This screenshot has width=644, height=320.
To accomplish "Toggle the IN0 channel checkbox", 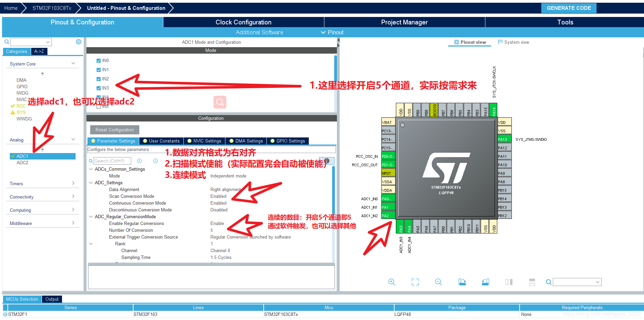I will [99, 61].
